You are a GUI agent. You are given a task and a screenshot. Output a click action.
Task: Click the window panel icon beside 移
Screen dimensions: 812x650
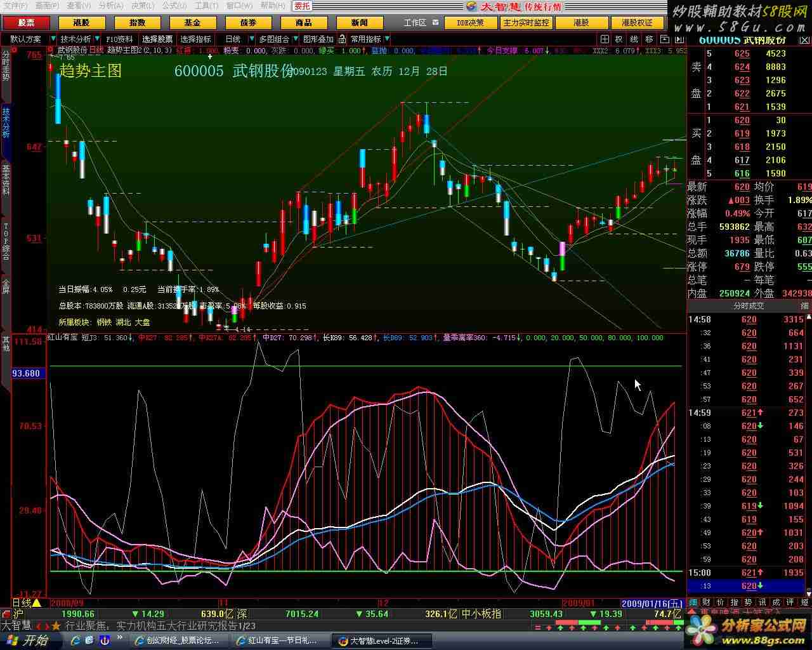pyautogui.click(x=664, y=39)
